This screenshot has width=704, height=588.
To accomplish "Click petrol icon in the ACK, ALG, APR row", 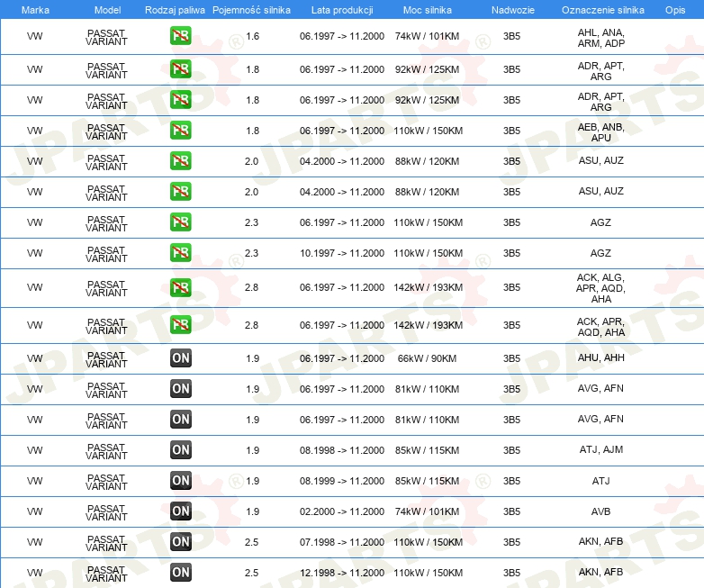I will 180,287.
